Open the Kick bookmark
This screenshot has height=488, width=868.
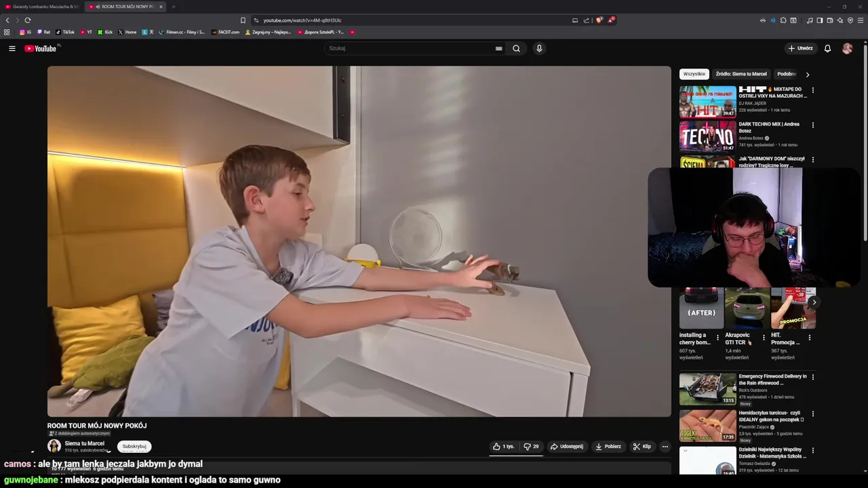[105, 32]
